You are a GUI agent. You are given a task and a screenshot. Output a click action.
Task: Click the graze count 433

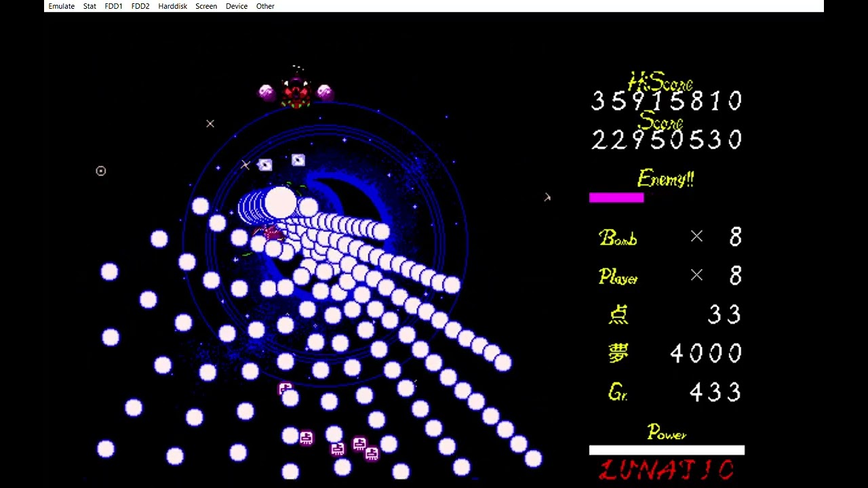tap(715, 392)
